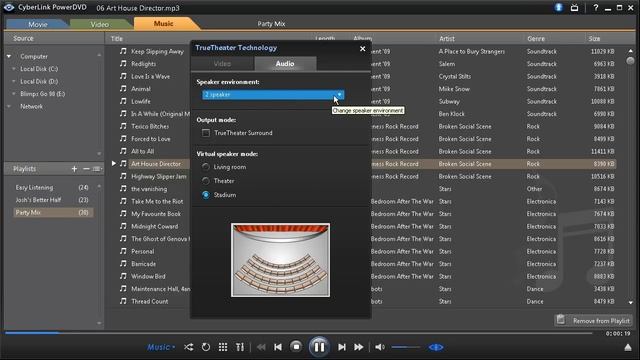
Task: Open the help question mark icon
Action: coord(596,8)
